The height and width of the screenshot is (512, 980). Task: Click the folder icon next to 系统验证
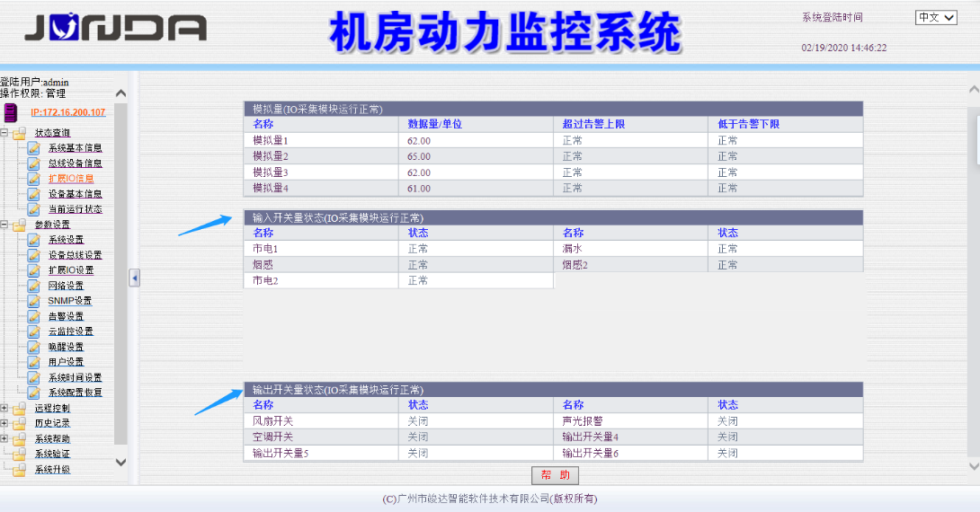click(20, 454)
